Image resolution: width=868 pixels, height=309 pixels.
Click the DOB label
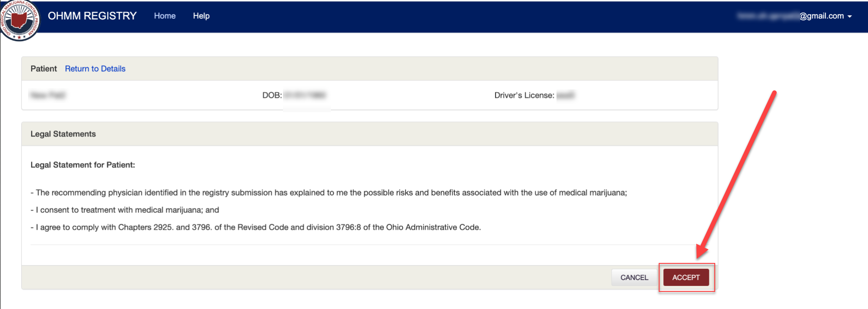coord(272,95)
